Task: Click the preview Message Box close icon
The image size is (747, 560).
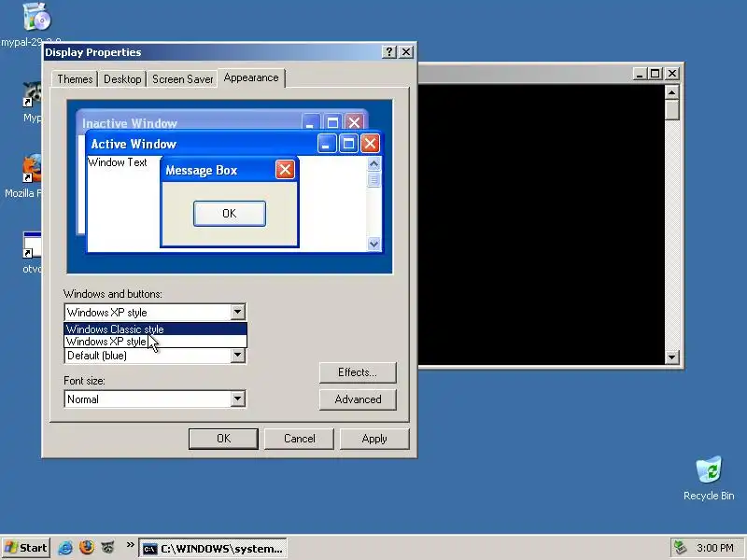Action: pos(285,170)
